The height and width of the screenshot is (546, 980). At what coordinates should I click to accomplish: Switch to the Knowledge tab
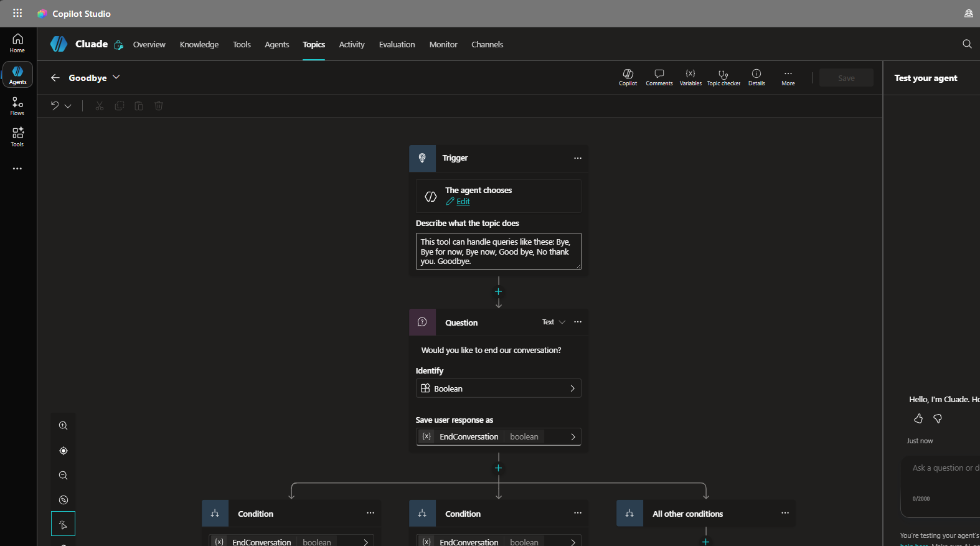[199, 44]
